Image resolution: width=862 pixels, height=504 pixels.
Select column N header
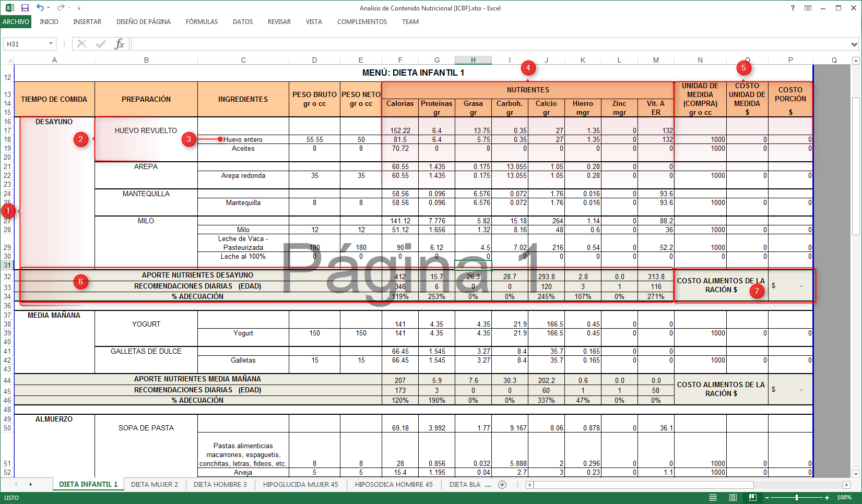pos(700,60)
